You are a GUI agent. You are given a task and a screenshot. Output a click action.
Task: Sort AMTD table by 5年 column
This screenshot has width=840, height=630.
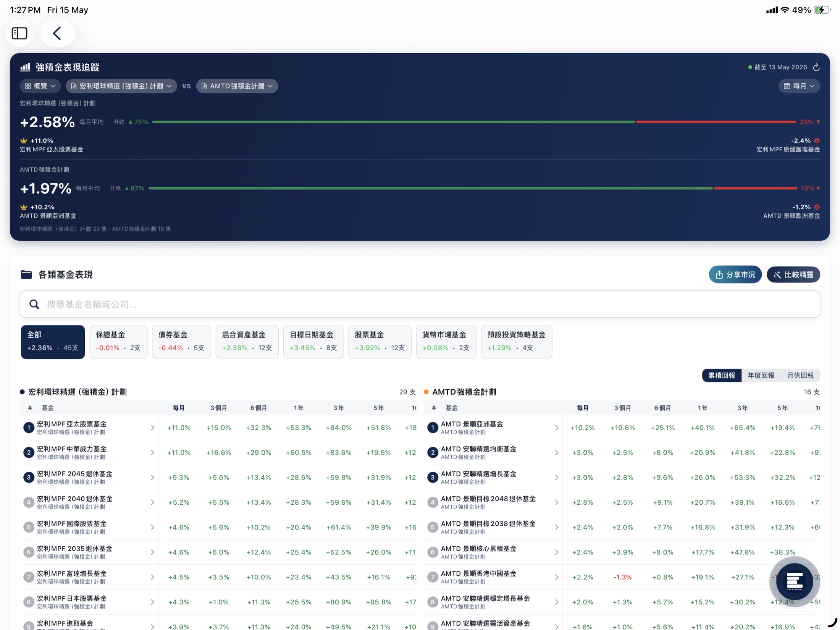tap(782, 408)
